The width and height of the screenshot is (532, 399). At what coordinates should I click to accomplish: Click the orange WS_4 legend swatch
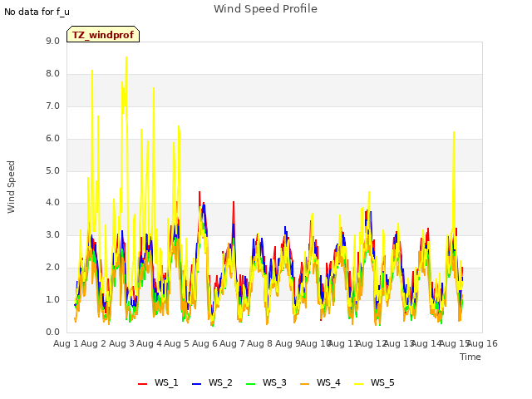click(x=304, y=384)
